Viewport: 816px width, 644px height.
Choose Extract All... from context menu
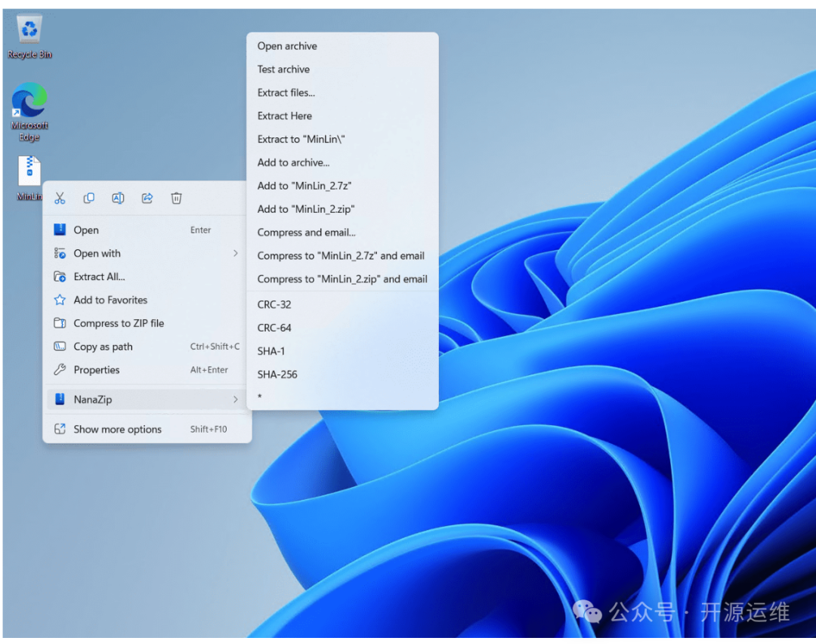point(147,277)
